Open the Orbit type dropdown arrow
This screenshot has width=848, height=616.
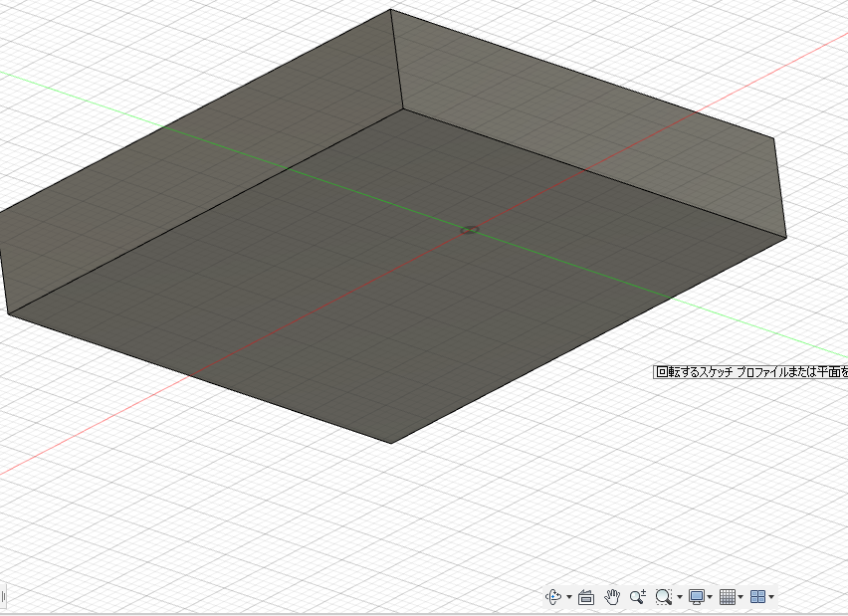[x=569, y=598]
